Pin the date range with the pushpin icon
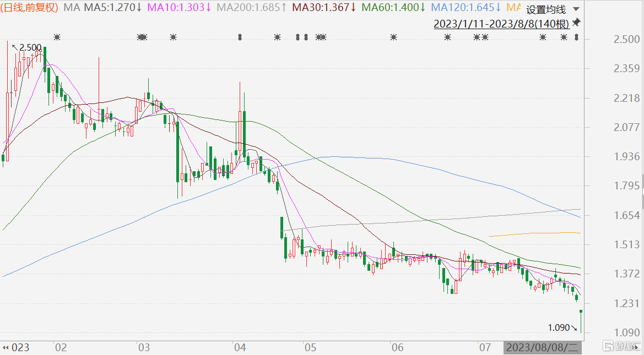The width and height of the screenshot is (644, 355). coord(576,23)
